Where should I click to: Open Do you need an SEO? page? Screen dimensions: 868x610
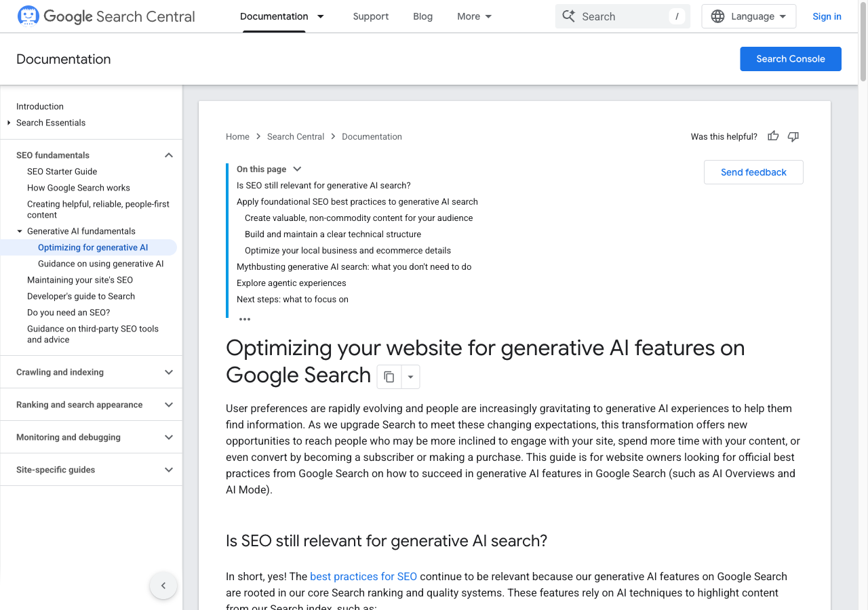[x=68, y=312]
